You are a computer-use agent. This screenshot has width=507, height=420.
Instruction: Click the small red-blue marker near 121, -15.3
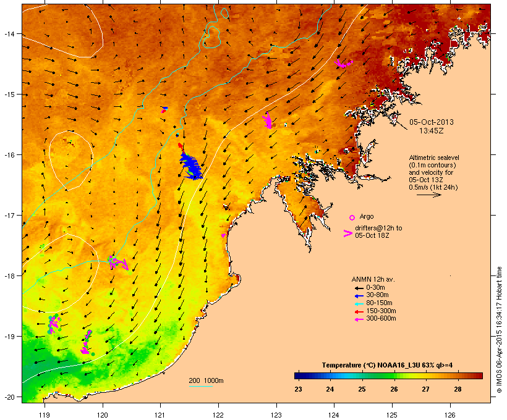pos(164,109)
